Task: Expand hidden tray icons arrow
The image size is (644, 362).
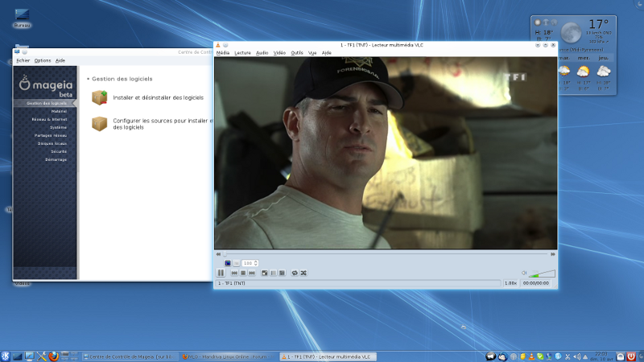Action: coord(585,357)
